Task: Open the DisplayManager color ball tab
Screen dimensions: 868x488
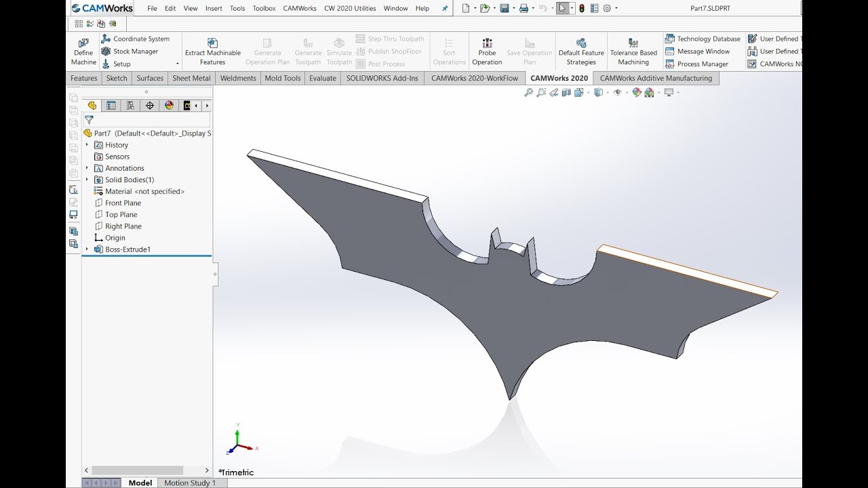Action: point(169,105)
